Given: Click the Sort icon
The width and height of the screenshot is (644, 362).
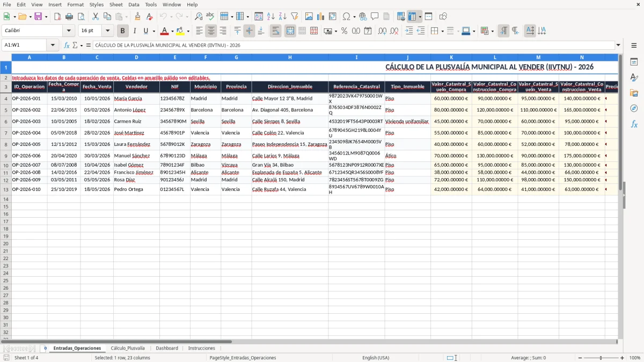Looking at the screenshot, I should pos(259,17).
